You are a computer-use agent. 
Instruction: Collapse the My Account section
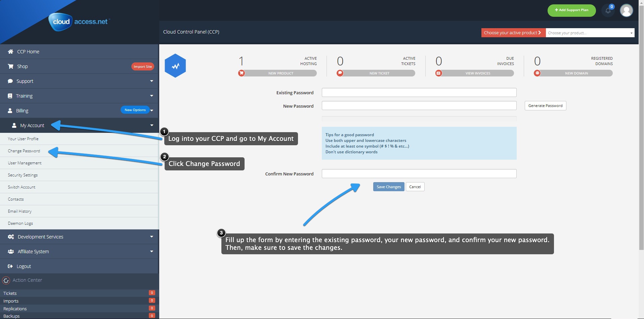pos(79,125)
